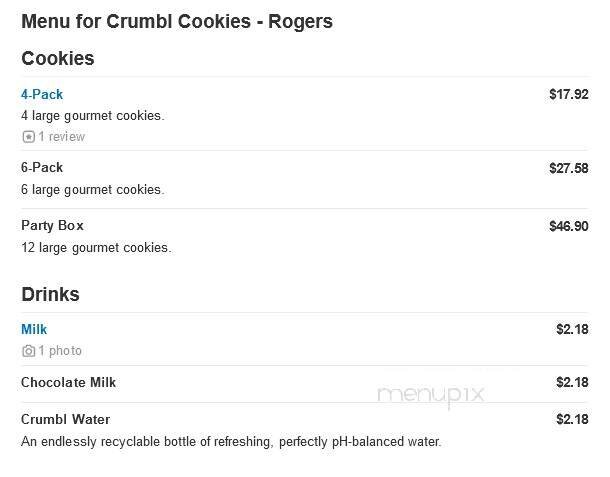
Task: Open the 4-Pack menu item link
Action: (42, 95)
